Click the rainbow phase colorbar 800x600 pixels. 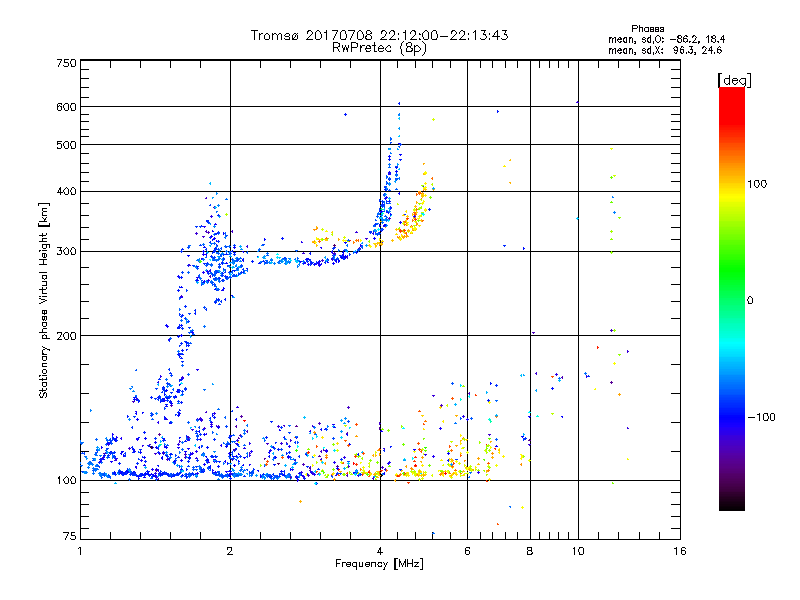[732, 299]
